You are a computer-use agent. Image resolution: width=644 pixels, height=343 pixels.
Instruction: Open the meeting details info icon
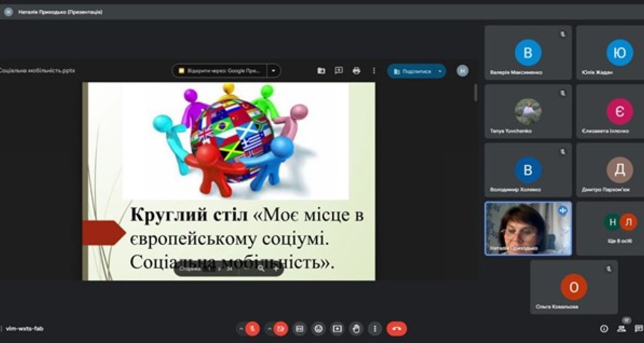click(604, 329)
